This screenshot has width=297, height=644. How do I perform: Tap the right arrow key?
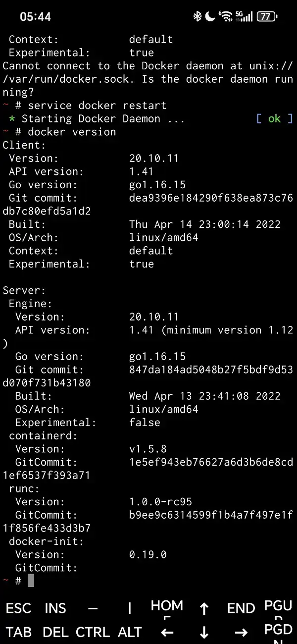[x=241, y=633]
